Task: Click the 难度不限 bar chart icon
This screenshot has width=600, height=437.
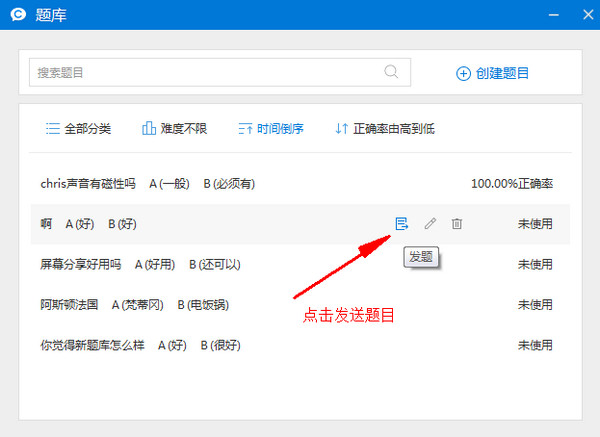Action: click(149, 129)
